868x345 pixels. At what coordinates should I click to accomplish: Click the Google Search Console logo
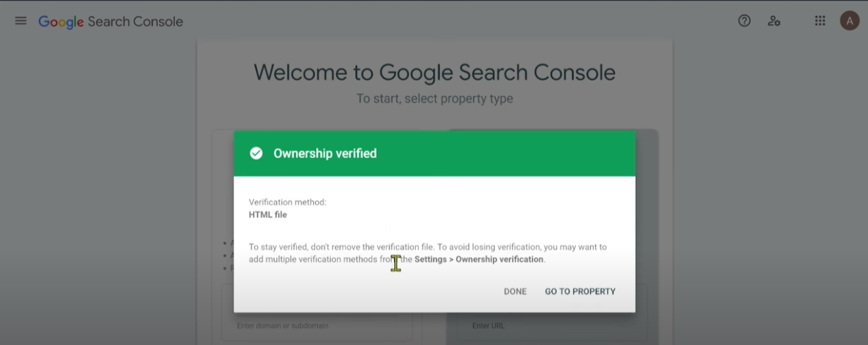(111, 22)
